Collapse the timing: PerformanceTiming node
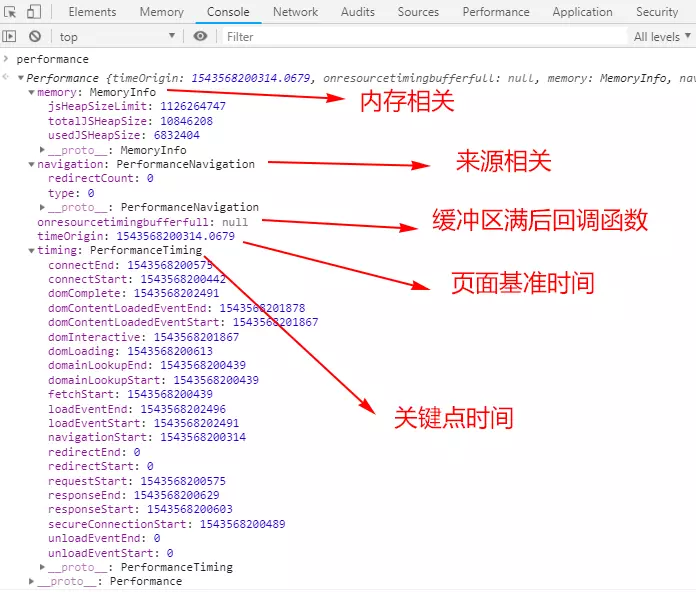696x592 pixels. pyautogui.click(x=31, y=251)
